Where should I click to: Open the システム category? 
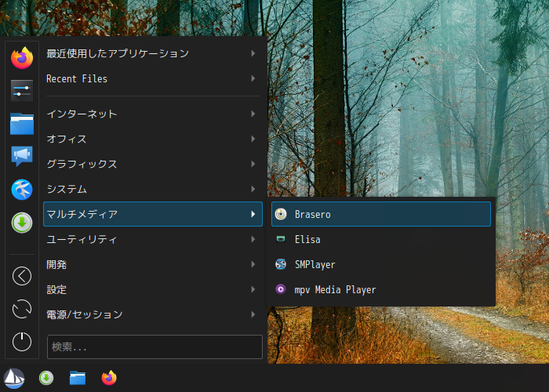(153, 189)
